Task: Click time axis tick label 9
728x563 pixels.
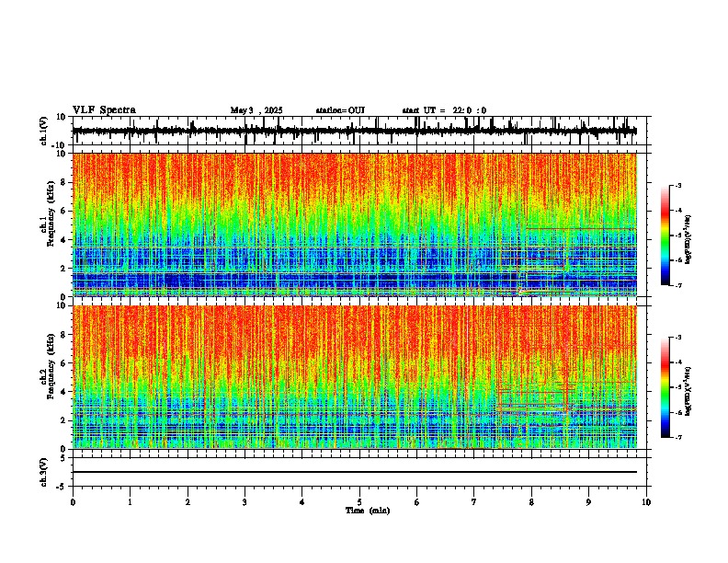Action: click(x=588, y=502)
